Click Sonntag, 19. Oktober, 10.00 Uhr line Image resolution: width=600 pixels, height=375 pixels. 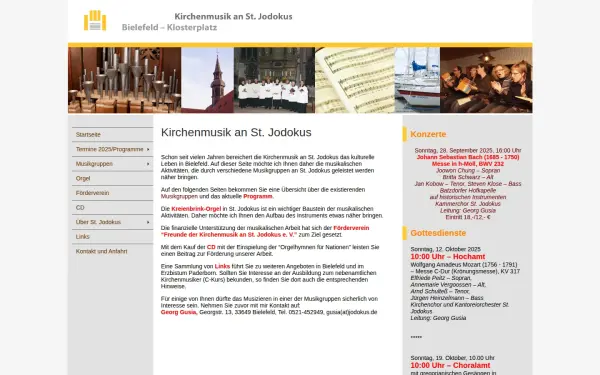point(452,358)
